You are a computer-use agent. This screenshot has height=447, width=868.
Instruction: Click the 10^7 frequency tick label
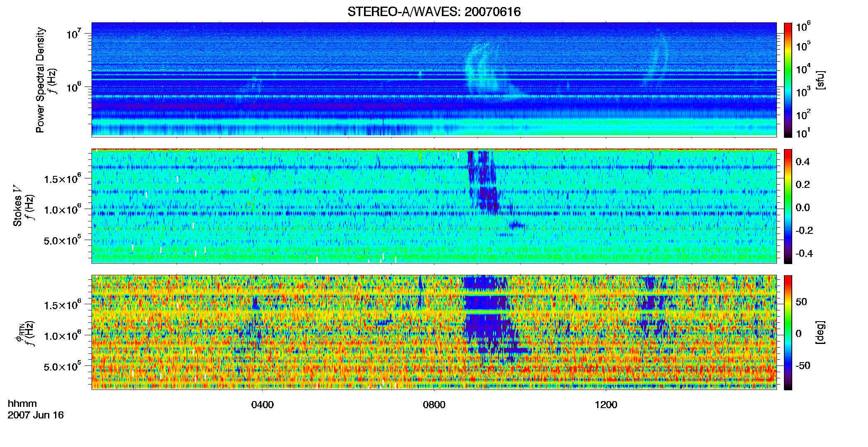point(75,34)
